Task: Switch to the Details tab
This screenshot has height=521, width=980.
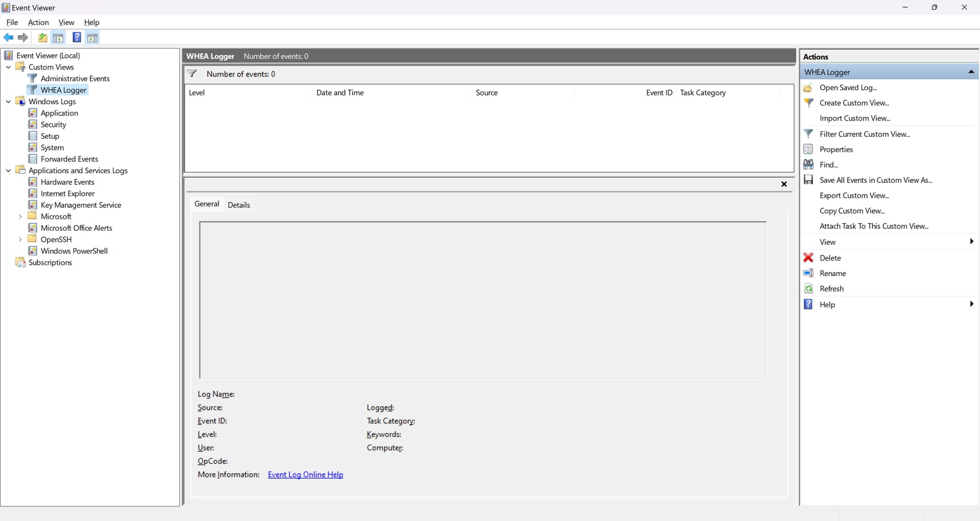Action: [x=238, y=205]
